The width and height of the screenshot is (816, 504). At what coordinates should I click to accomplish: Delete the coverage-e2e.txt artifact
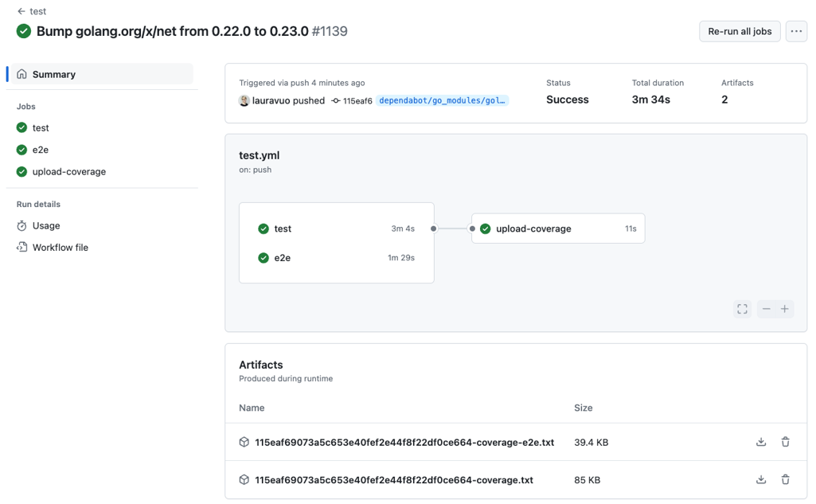click(785, 442)
